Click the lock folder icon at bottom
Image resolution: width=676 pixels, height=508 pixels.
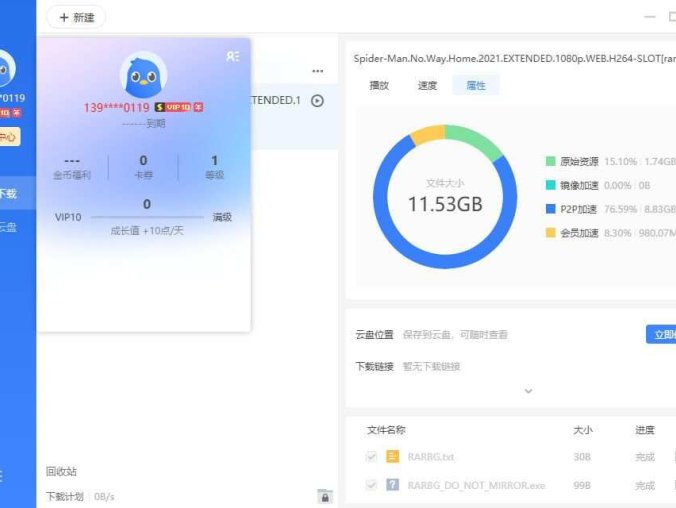click(325, 496)
